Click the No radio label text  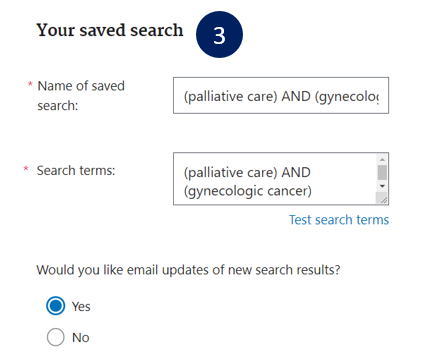coord(81,338)
